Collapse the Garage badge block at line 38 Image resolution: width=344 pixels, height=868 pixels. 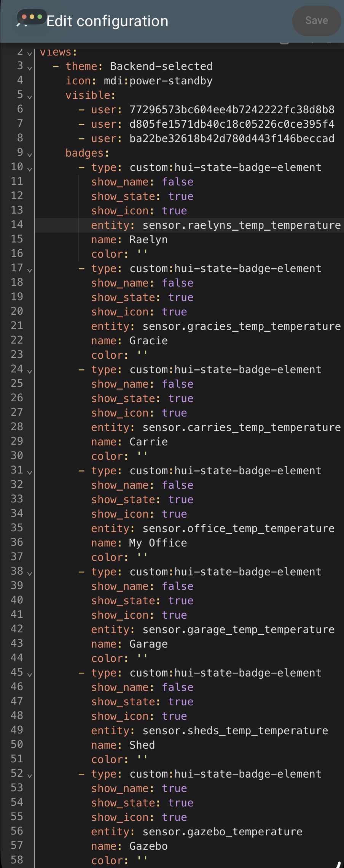tap(30, 573)
